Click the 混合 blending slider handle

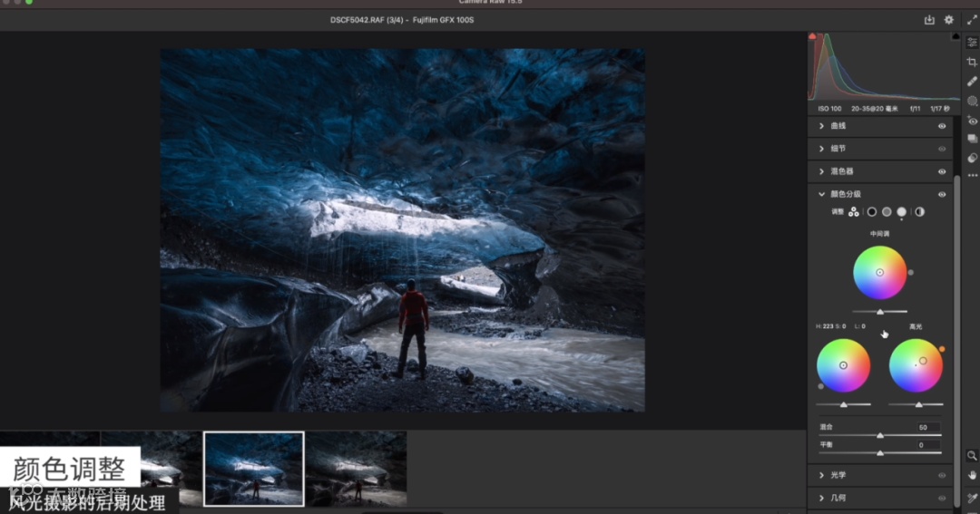coord(880,435)
